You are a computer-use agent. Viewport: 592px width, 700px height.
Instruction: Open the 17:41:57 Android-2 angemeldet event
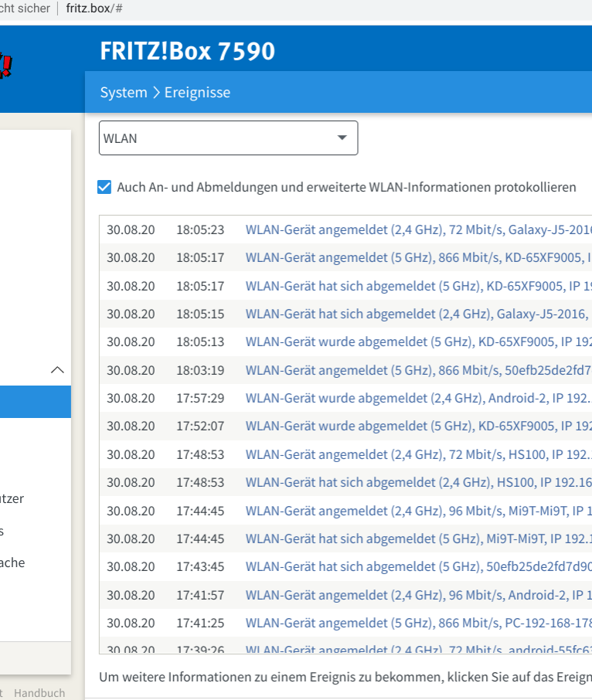[418, 595]
